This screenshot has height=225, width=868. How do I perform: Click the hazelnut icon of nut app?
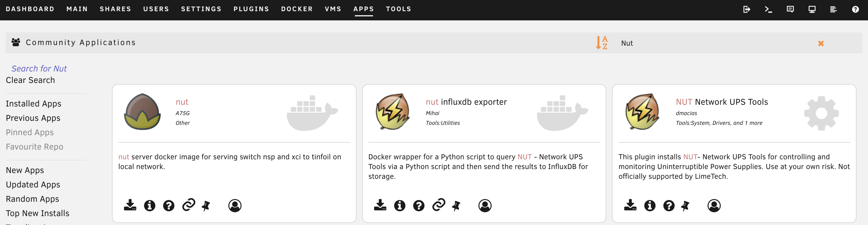[x=142, y=111]
